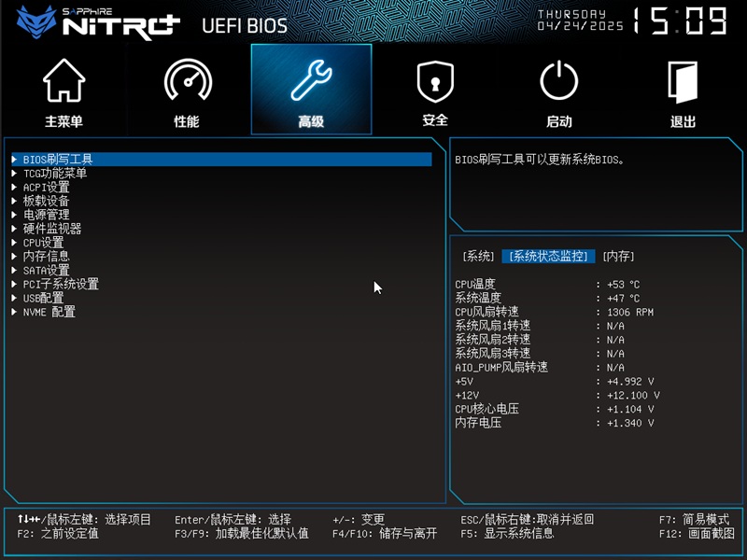Open the 性能 speedometer icon
747x560 pixels.
click(187, 82)
